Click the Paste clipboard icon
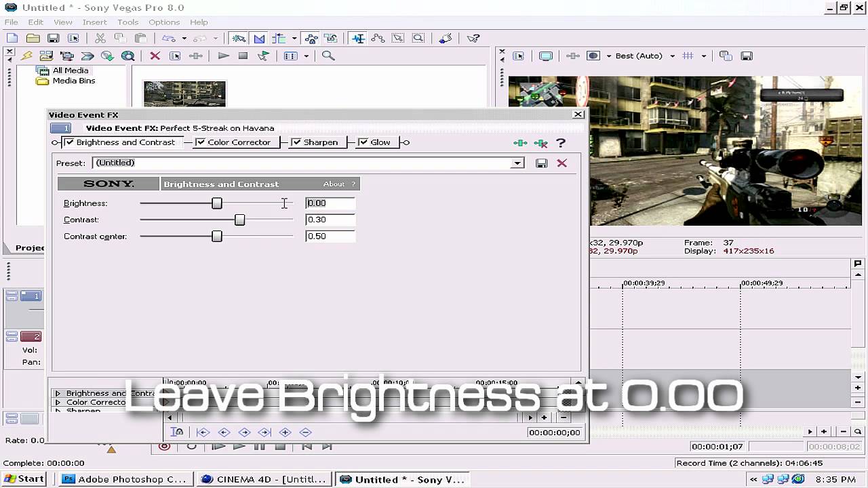The width and height of the screenshot is (868, 488). (140, 39)
